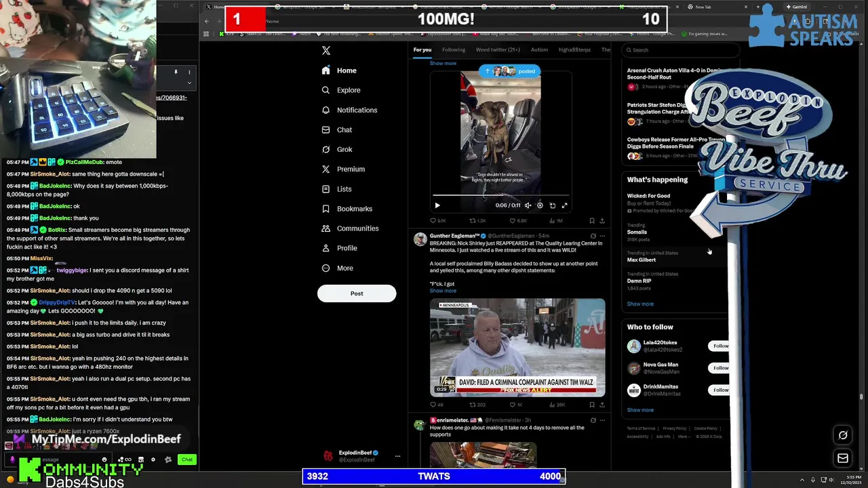This screenshot has width=868, height=488.
Task: Open the Grok floating icon
Action: click(x=843, y=436)
